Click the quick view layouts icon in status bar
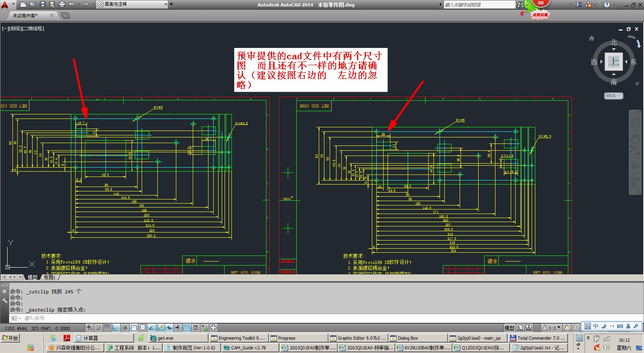Image resolution: width=644 pixels, height=353 pixels. [x=520, y=328]
